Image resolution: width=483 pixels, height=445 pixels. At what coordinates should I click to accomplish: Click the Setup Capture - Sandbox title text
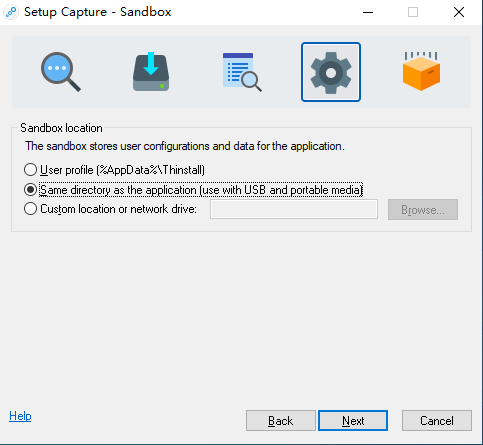(98, 12)
